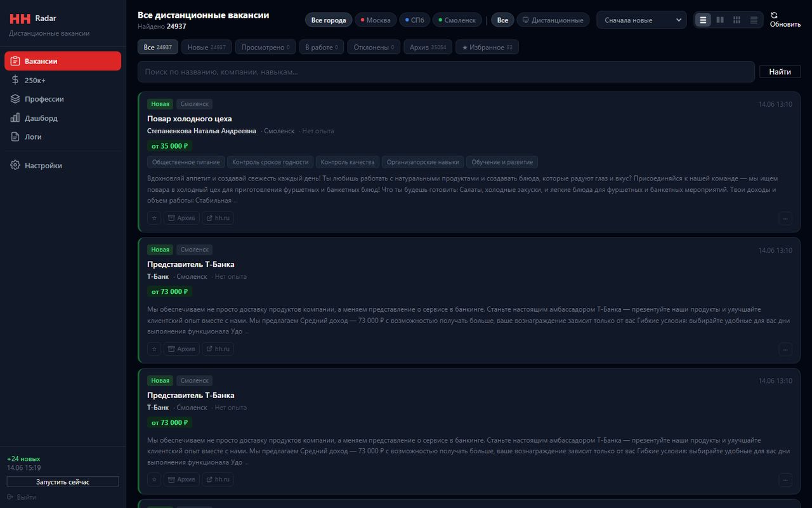Switch to single-column list view icon
The width and height of the screenshot is (812, 508).
(703, 20)
